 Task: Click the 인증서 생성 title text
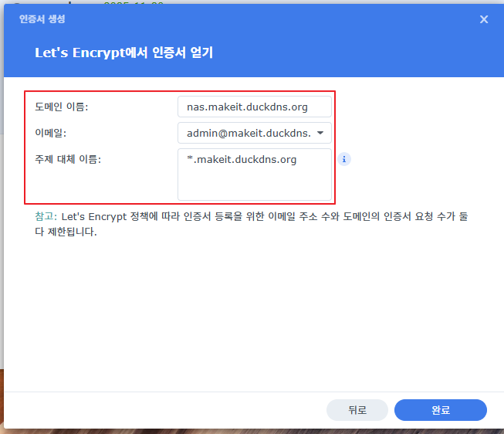(42, 19)
